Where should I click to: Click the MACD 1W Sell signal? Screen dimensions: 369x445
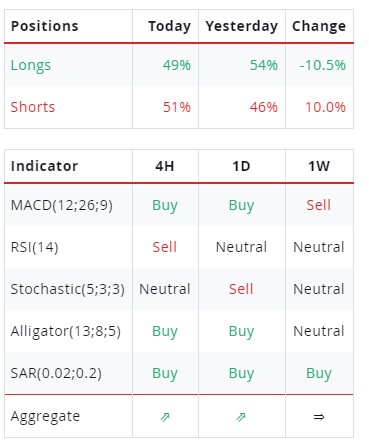point(319,205)
